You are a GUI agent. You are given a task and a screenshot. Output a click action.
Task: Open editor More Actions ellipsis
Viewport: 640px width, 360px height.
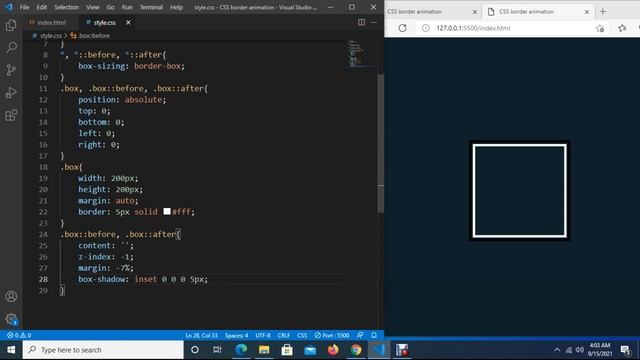(x=373, y=22)
